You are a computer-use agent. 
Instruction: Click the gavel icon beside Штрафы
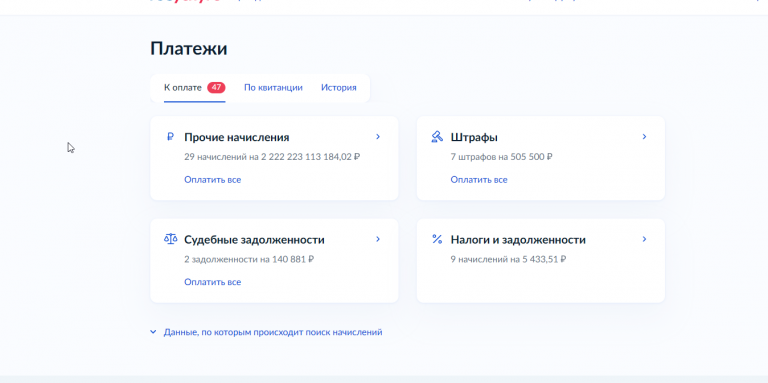point(436,137)
